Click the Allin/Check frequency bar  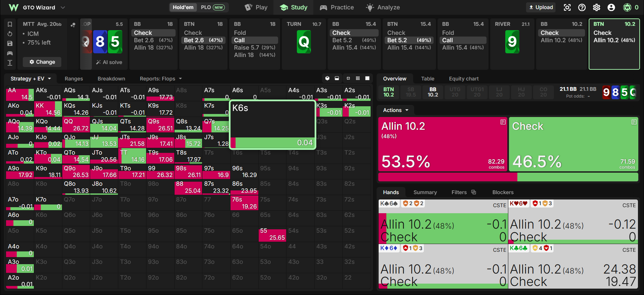click(x=508, y=177)
